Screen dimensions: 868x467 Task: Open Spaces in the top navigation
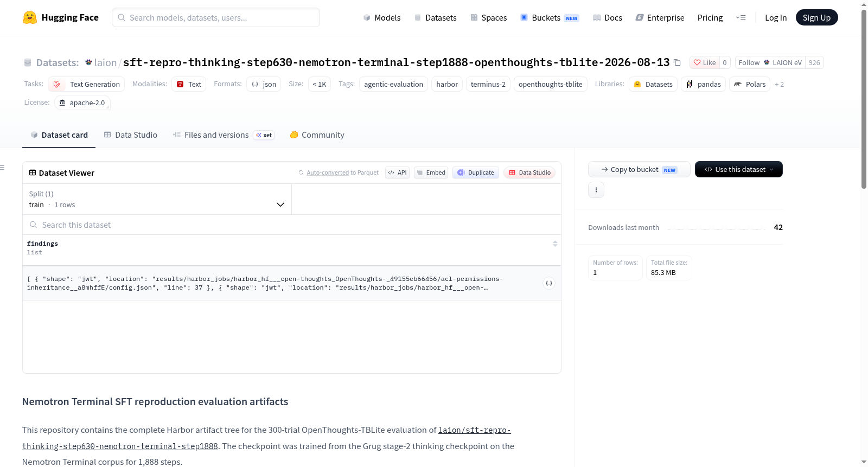point(488,17)
